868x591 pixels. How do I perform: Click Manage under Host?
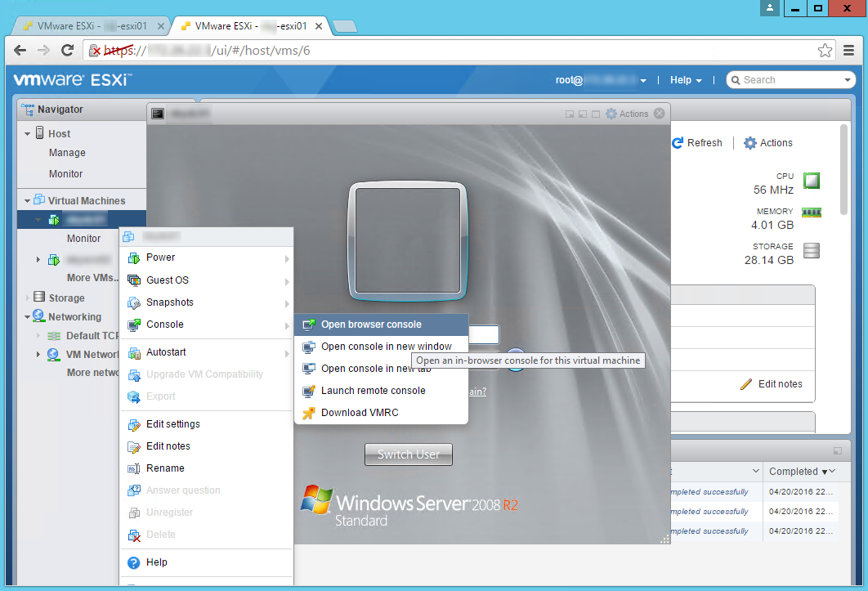pos(67,153)
